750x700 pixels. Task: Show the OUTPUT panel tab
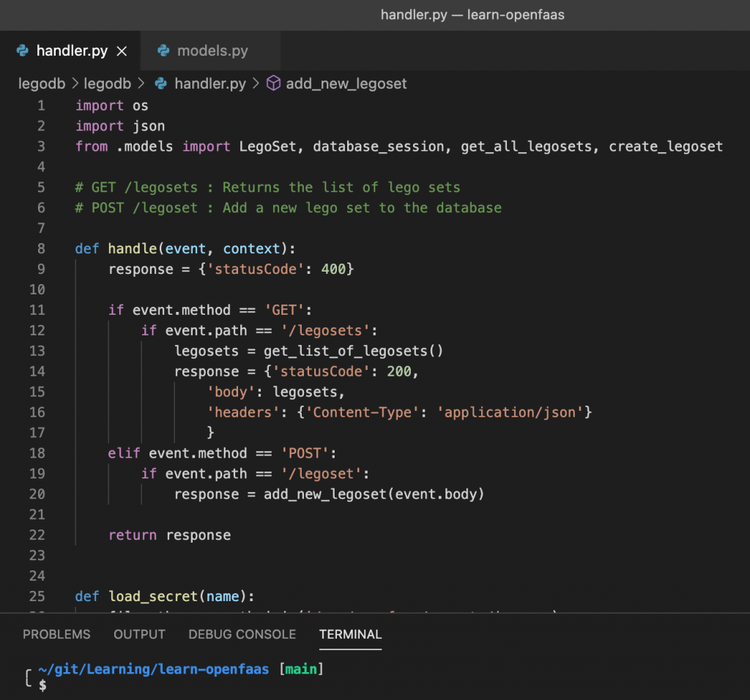point(139,635)
